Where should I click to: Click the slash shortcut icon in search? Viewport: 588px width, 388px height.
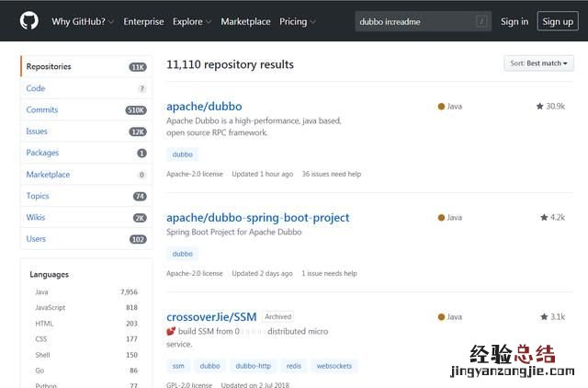481,21
